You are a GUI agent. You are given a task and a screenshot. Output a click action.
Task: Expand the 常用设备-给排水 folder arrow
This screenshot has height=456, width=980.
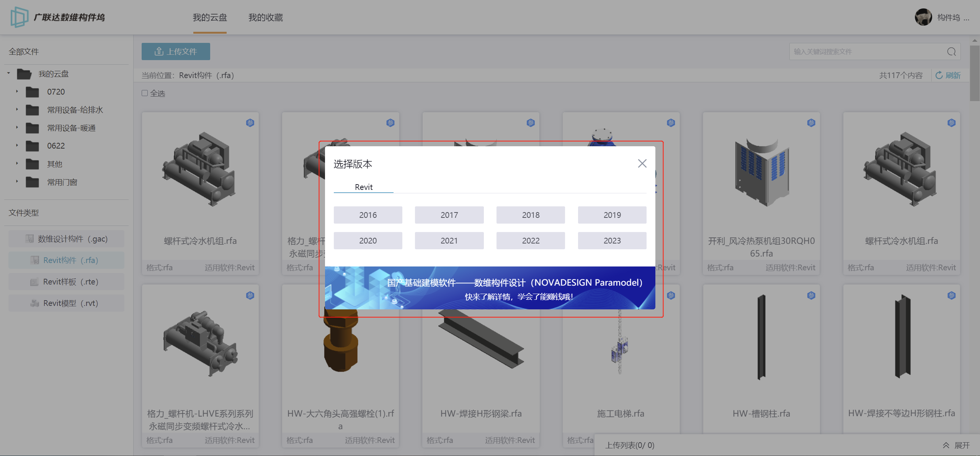pyautogui.click(x=17, y=110)
